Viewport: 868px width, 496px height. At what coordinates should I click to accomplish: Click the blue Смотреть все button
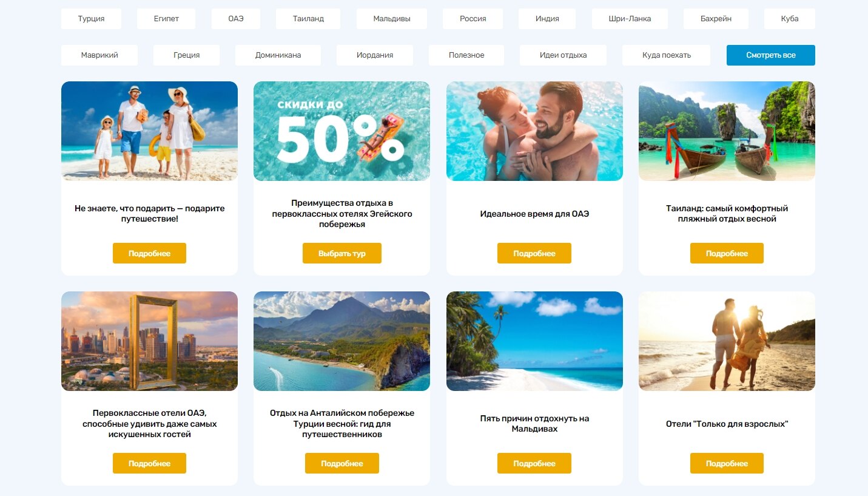(771, 55)
